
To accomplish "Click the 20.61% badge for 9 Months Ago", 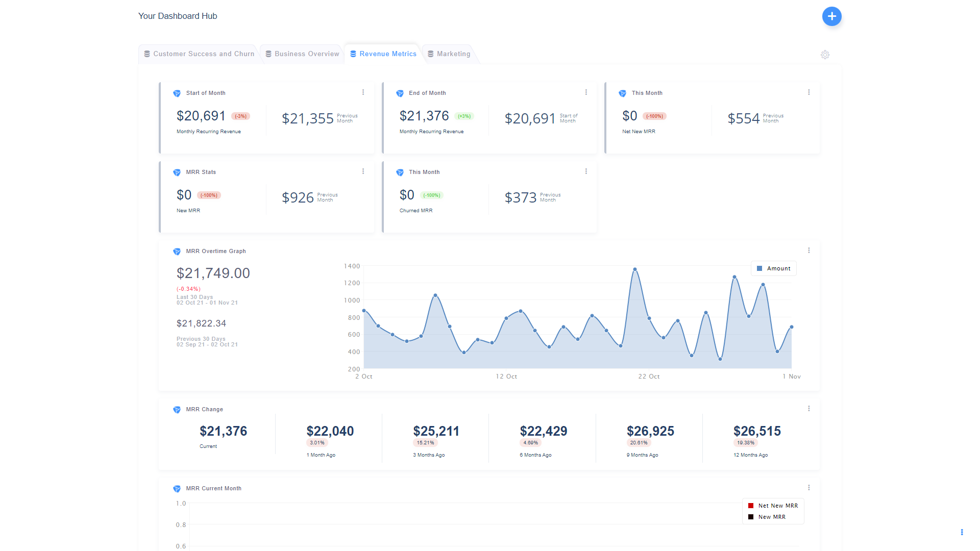I will click(x=639, y=443).
